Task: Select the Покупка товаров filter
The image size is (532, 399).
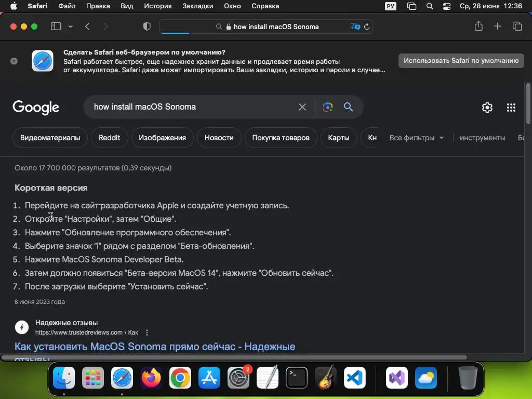Action: tap(281, 138)
